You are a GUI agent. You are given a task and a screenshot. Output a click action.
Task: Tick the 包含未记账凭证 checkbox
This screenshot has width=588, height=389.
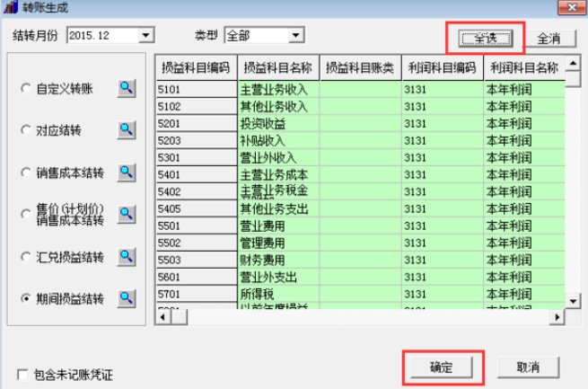pyautogui.click(x=22, y=375)
